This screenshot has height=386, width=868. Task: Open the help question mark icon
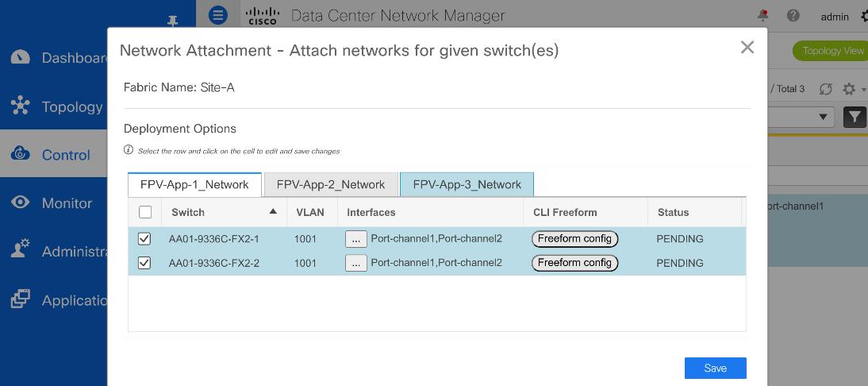pos(793,16)
